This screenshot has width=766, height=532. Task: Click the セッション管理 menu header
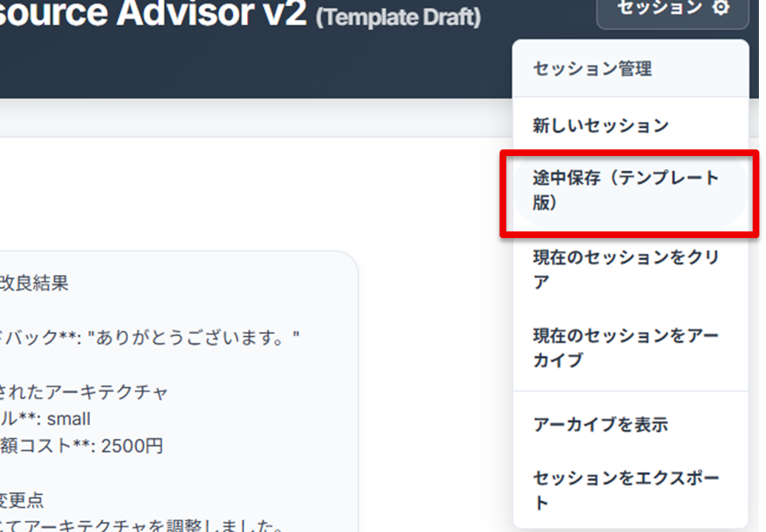click(592, 69)
